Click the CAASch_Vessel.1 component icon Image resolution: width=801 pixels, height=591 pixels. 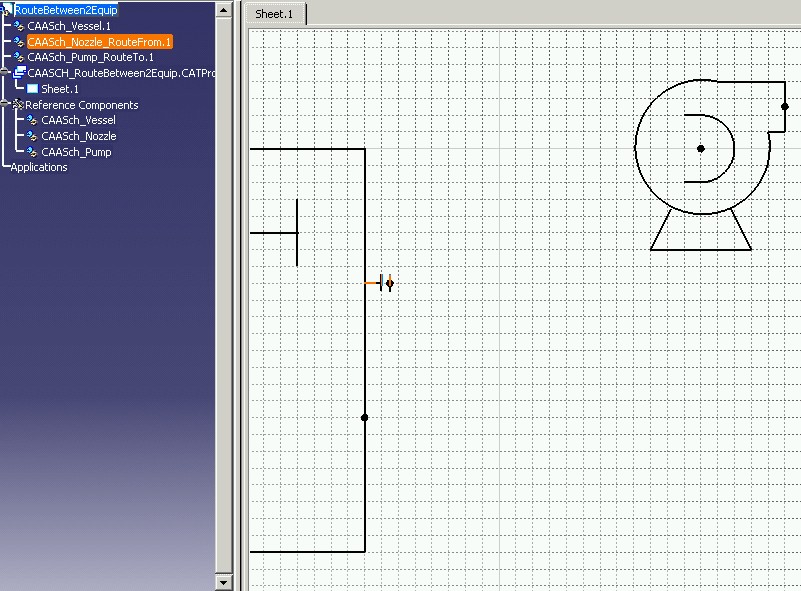[x=19, y=25]
